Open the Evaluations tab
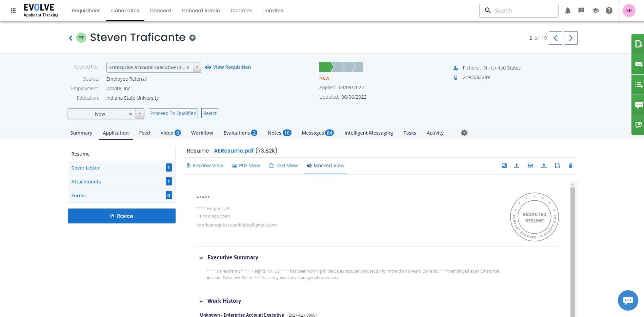 coord(240,133)
